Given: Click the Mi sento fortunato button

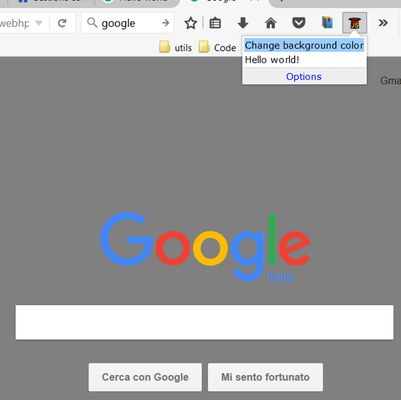Looking at the screenshot, I should 265,377.
